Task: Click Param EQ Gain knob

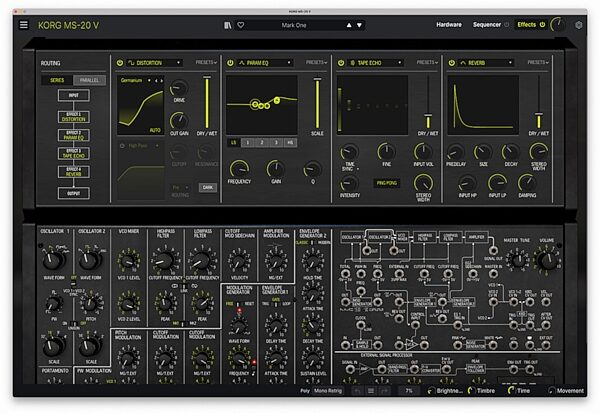Action: (276, 169)
